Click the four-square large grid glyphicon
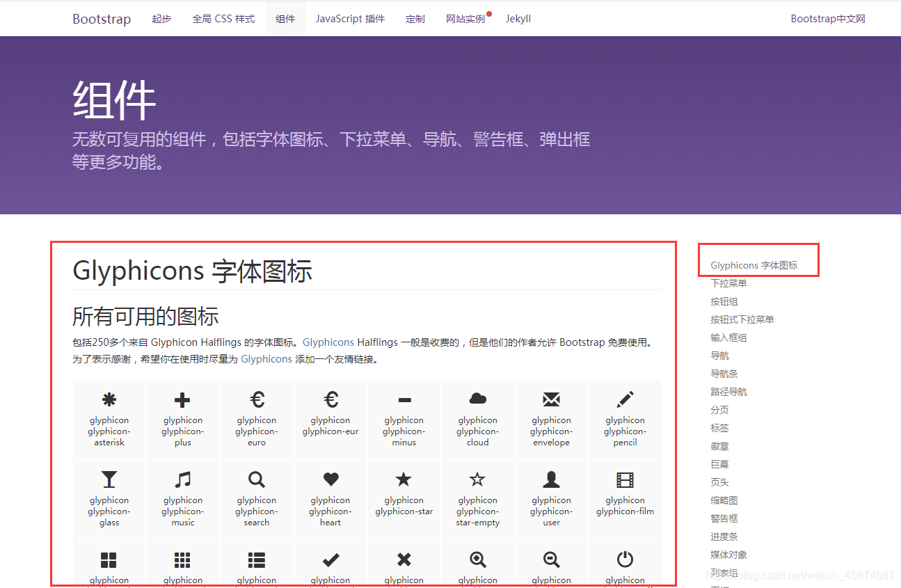 point(109,559)
